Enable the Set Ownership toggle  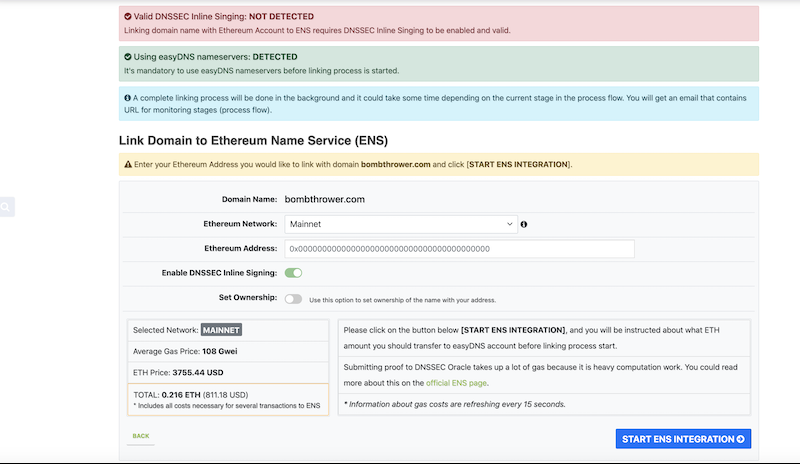[293, 299]
